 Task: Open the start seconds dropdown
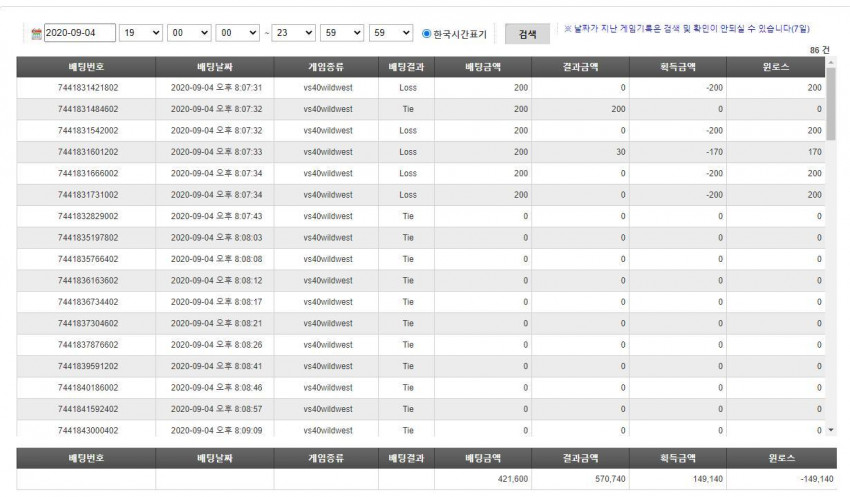(x=237, y=33)
